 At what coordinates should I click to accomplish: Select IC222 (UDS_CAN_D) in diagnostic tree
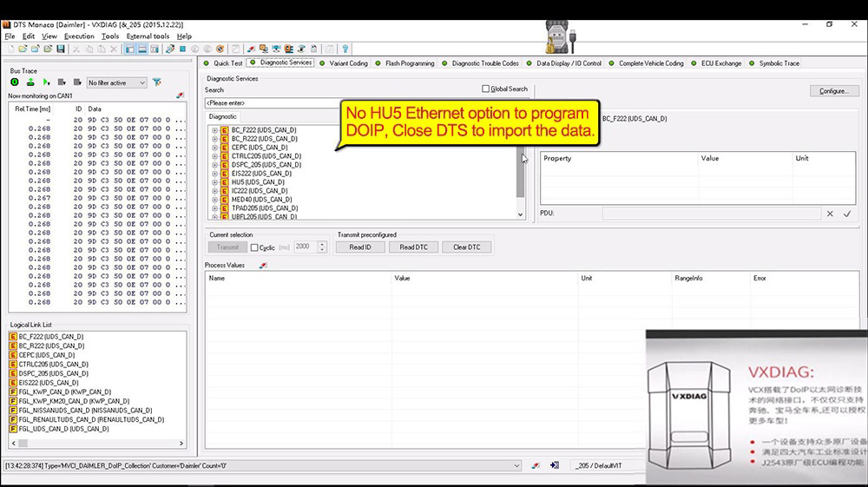[x=260, y=191]
